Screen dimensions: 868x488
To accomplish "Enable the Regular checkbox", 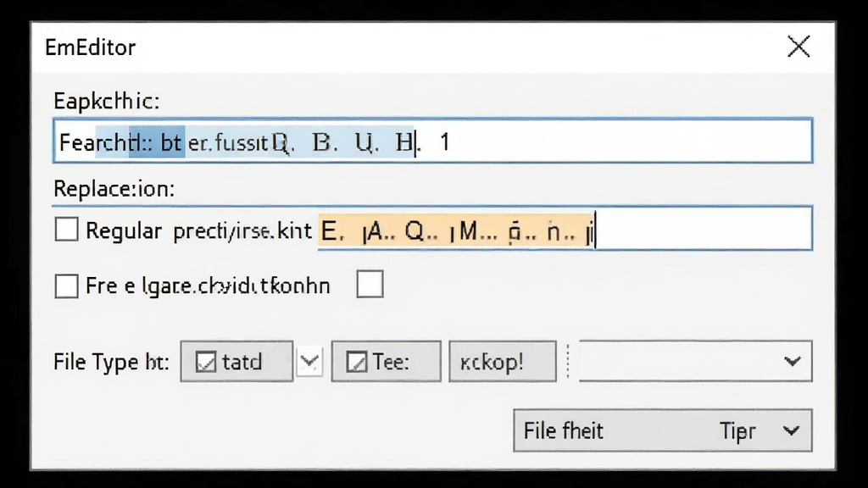I will (x=66, y=229).
